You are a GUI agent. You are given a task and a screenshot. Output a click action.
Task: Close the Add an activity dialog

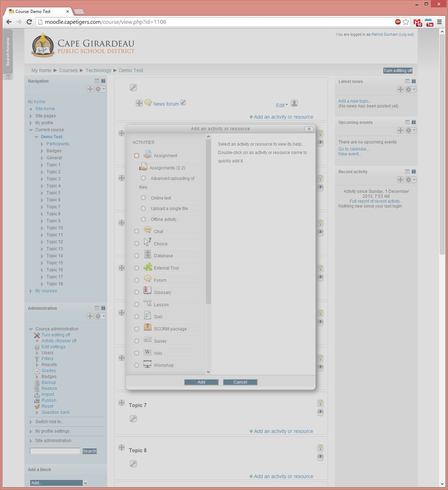pos(309,129)
